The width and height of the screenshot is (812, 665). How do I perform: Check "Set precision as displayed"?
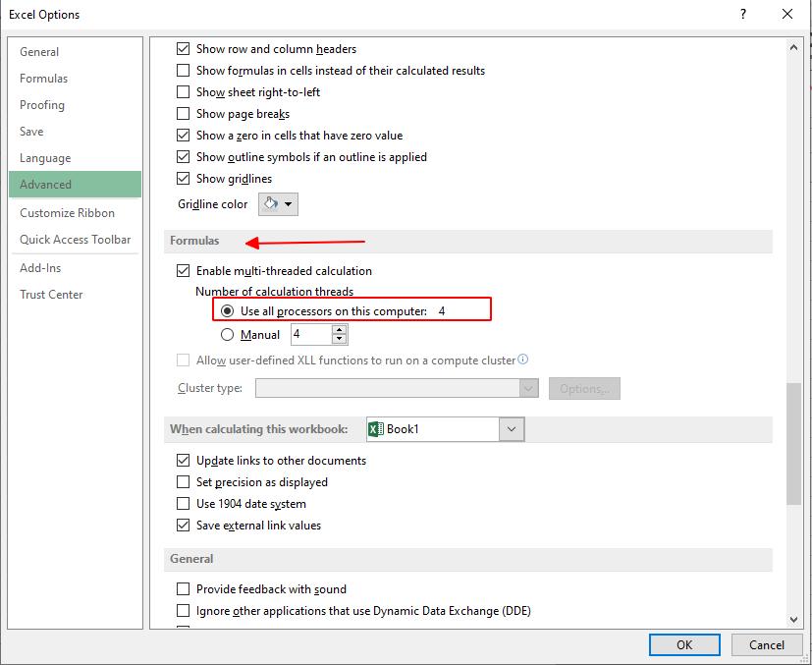coord(182,481)
